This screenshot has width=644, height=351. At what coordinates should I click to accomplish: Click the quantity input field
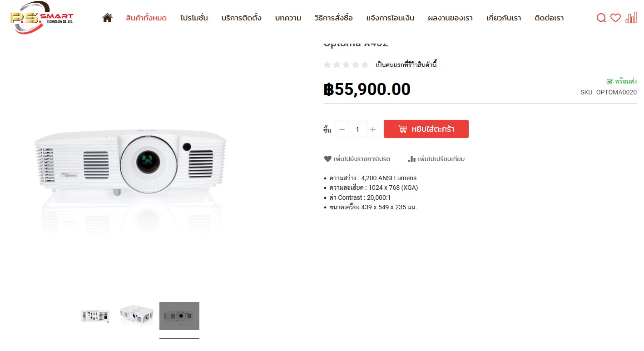click(357, 129)
